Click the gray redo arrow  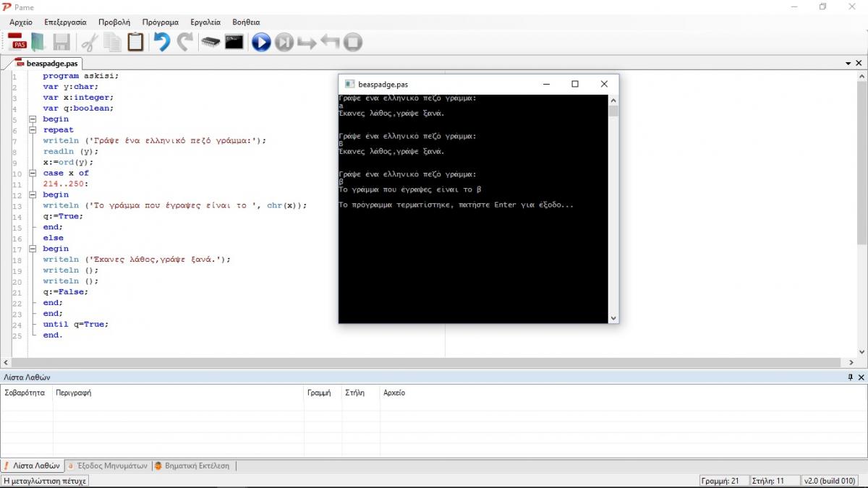tap(185, 42)
